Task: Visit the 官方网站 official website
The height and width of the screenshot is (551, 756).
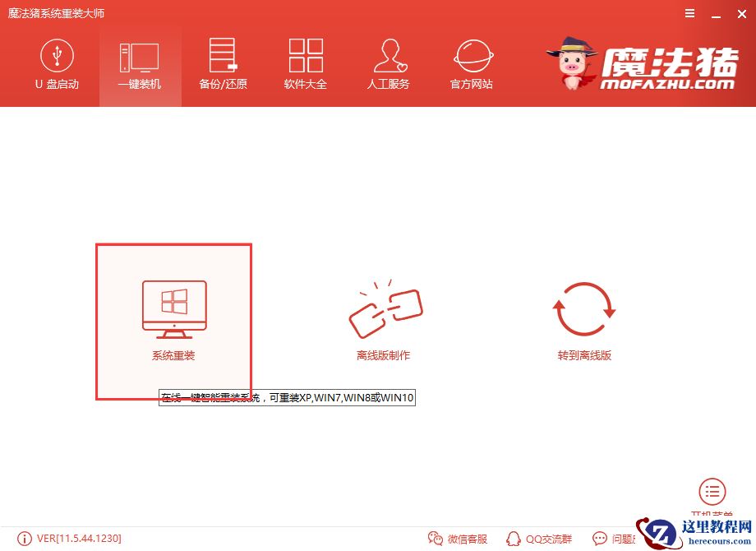Action: click(471, 64)
